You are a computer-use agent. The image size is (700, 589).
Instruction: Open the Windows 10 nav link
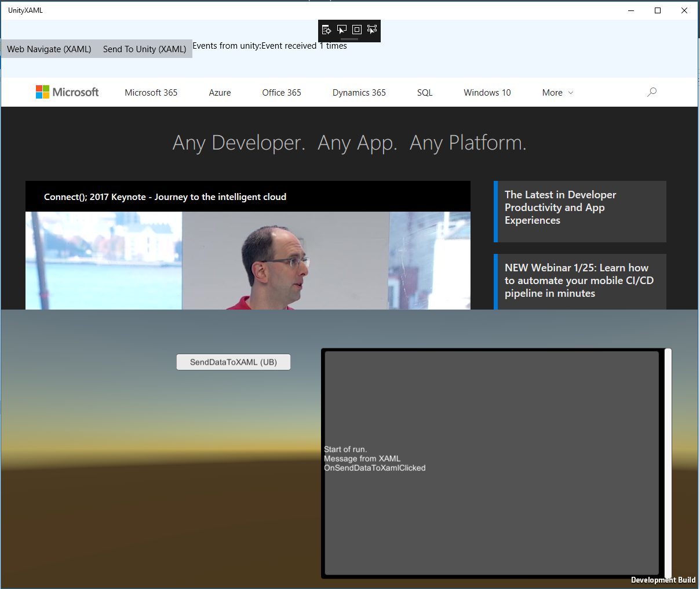(487, 93)
